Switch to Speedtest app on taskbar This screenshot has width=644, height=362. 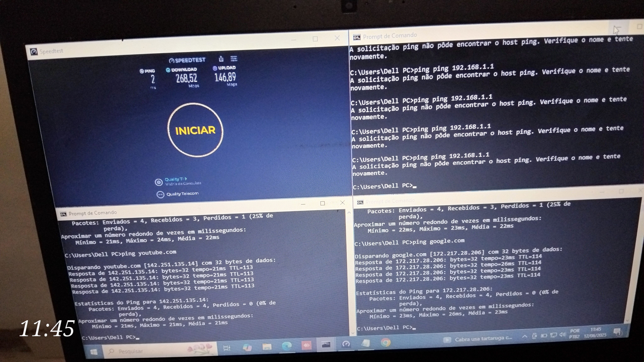click(x=346, y=345)
